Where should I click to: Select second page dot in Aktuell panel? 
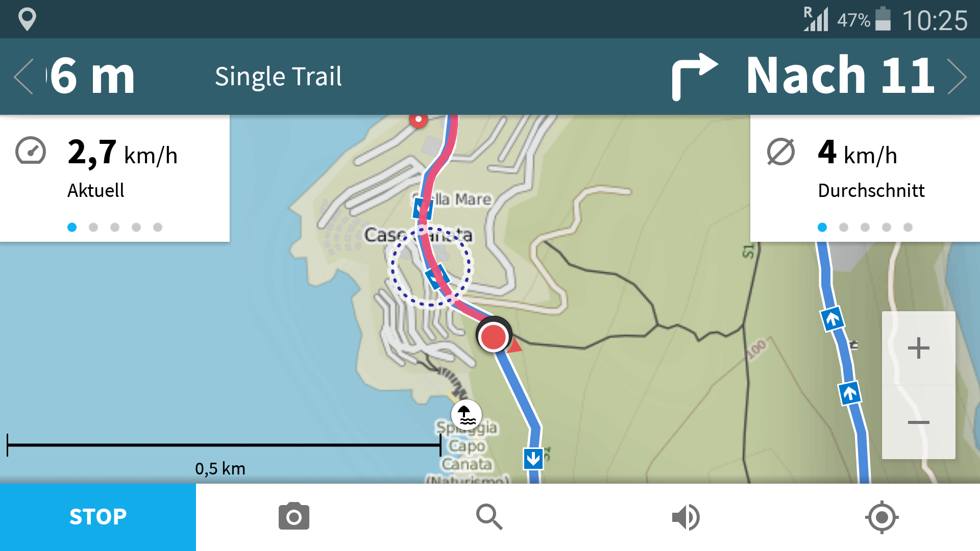pos(93,227)
